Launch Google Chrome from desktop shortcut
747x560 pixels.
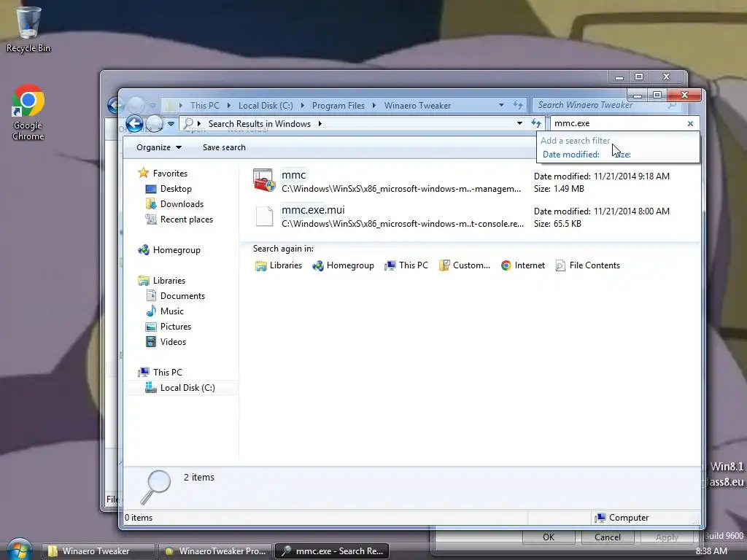tap(28, 112)
